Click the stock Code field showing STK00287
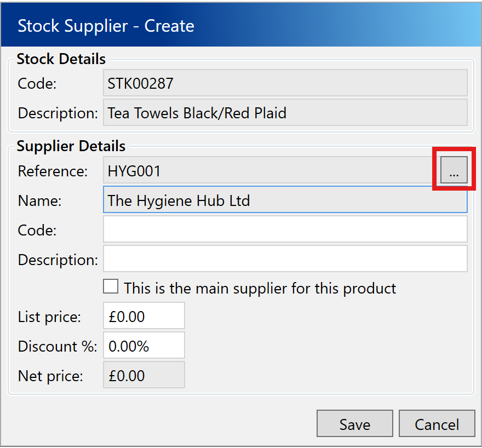 tap(285, 83)
